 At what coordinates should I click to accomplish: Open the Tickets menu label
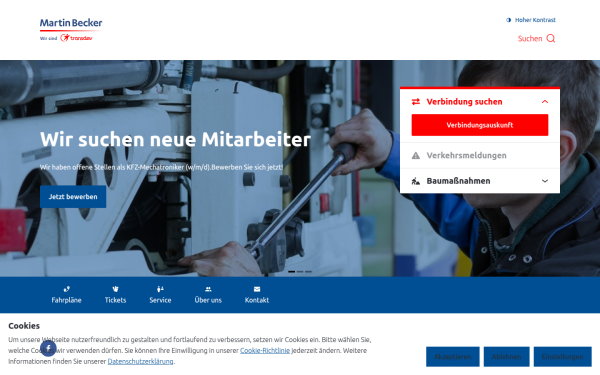(x=116, y=300)
